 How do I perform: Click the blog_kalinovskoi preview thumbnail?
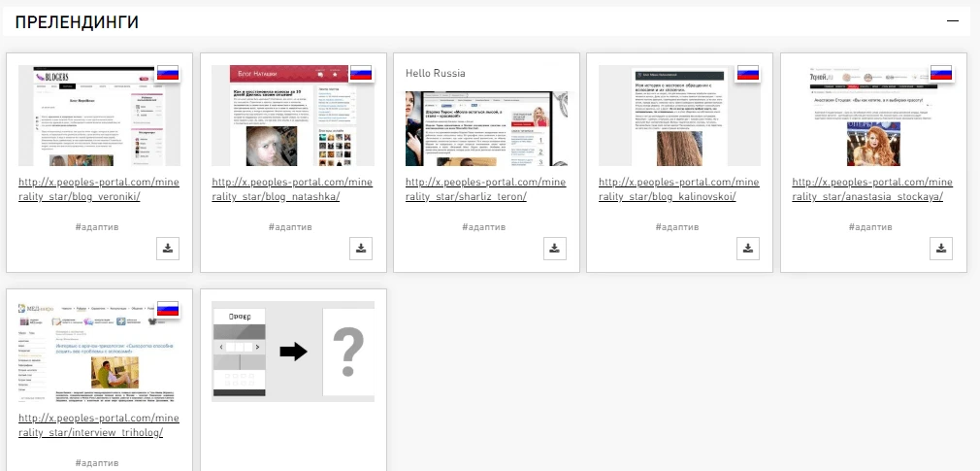(679, 116)
